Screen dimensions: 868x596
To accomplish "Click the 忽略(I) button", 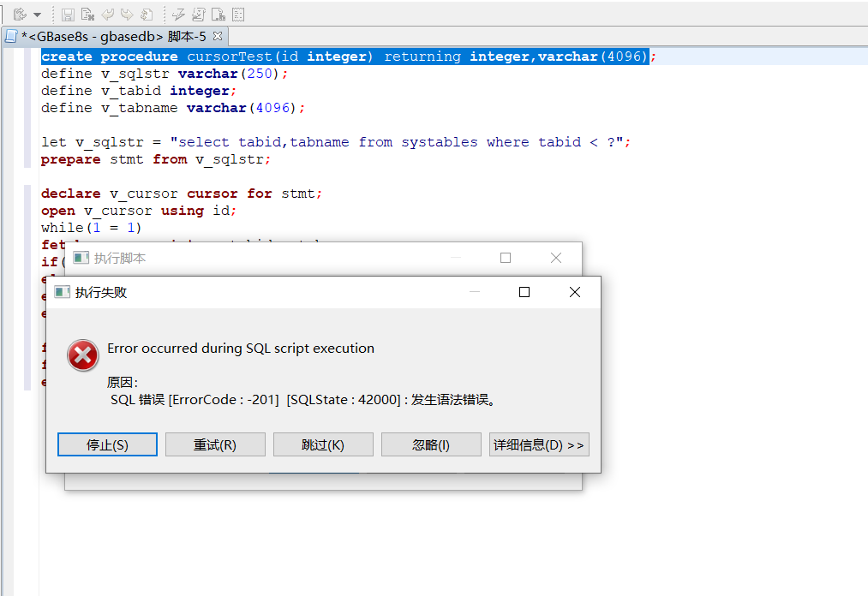I will point(431,445).
